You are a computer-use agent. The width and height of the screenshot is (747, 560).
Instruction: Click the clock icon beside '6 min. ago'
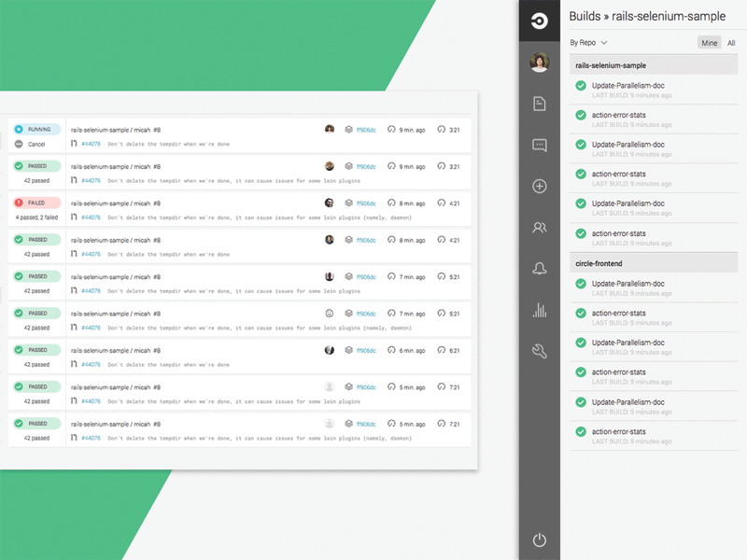point(391,350)
